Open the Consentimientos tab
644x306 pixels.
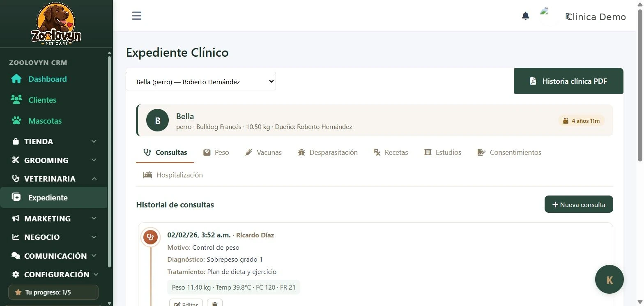point(509,152)
